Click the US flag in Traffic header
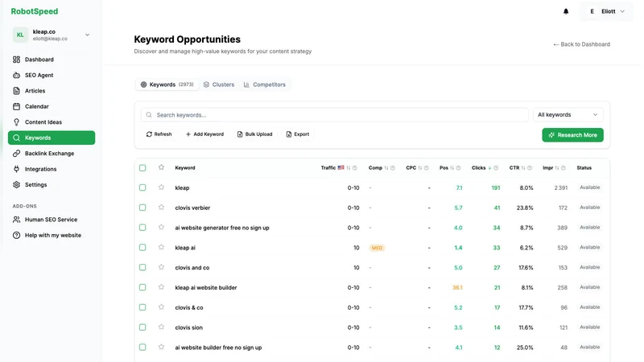 [x=341, y=167]
